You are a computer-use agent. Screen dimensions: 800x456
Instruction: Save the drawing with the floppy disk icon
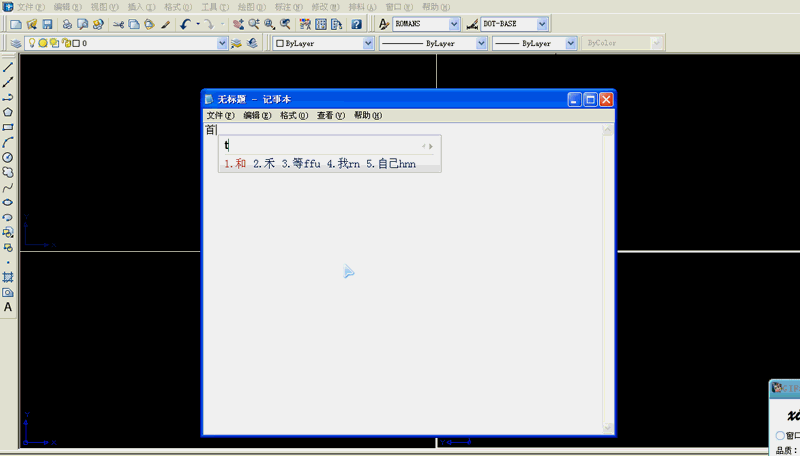[x=47, y=24]
